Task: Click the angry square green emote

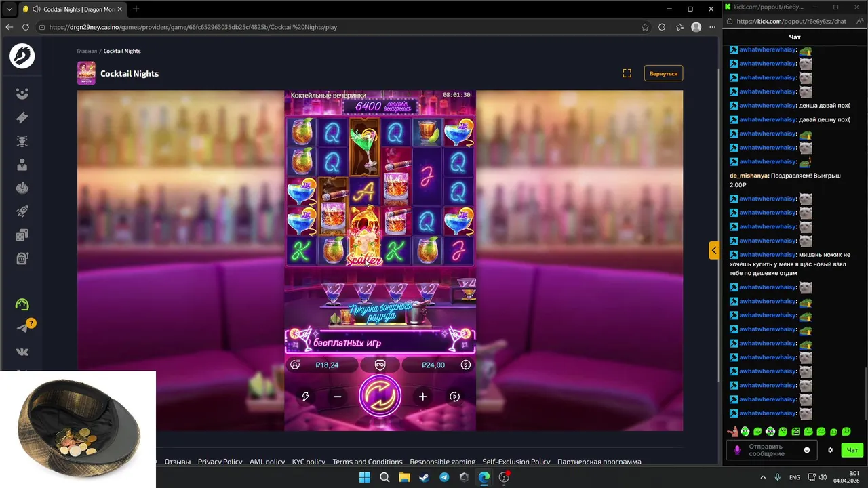Action: [x=795, y=431]
